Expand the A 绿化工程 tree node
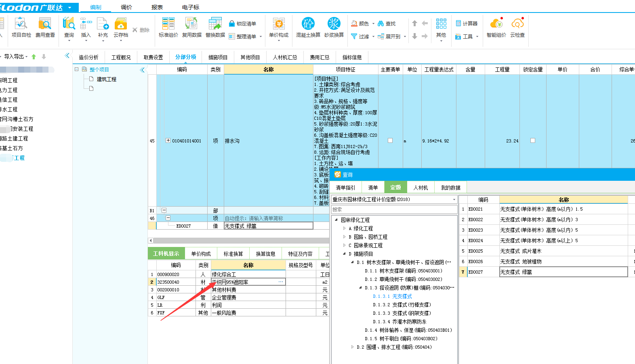 coord(345,228)
